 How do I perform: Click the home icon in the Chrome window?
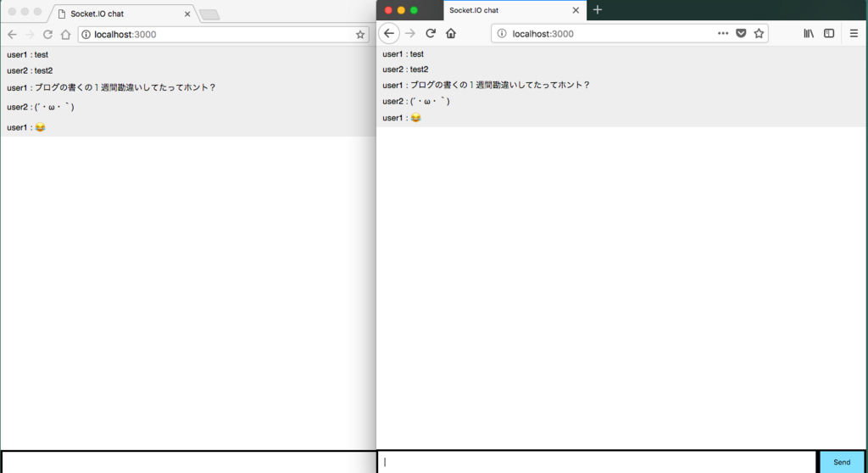(x=65, y=35)
